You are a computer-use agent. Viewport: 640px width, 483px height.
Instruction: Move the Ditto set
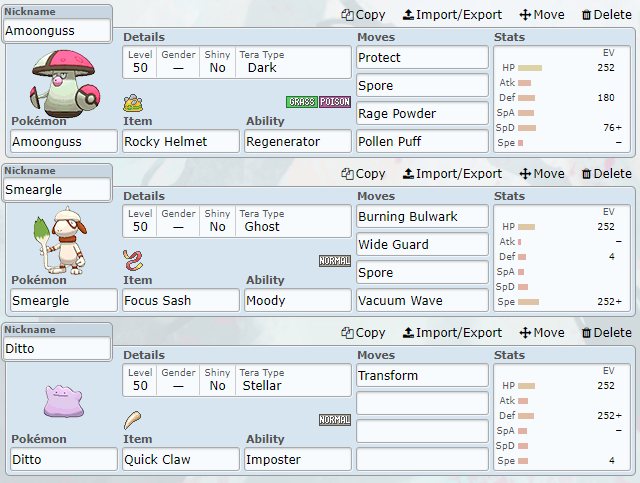pyautogui.click(x=542, y=332)
